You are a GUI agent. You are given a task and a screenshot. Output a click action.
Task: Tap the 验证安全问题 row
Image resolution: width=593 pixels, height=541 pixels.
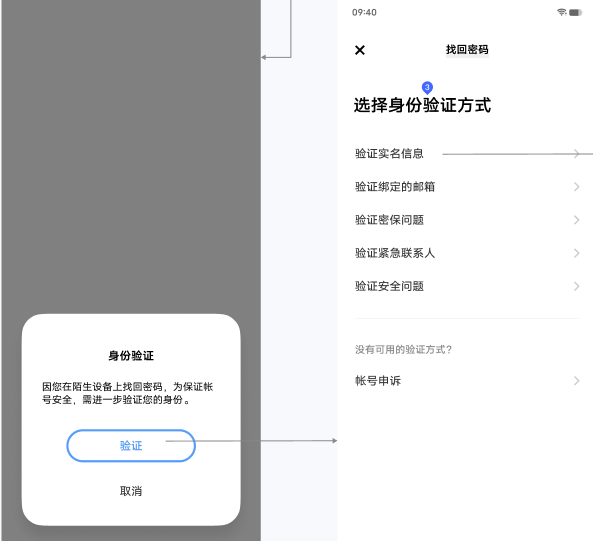(x=467, y=286)
